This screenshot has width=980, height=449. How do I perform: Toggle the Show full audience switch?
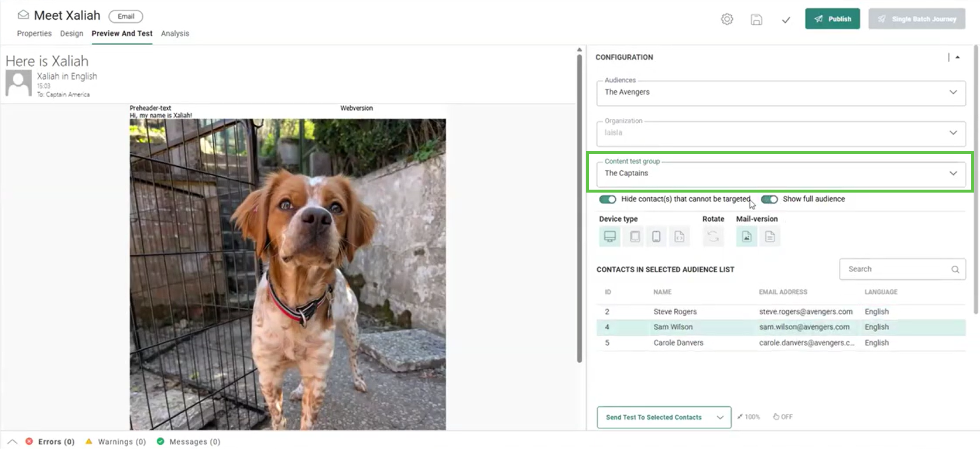pos(769,199)
